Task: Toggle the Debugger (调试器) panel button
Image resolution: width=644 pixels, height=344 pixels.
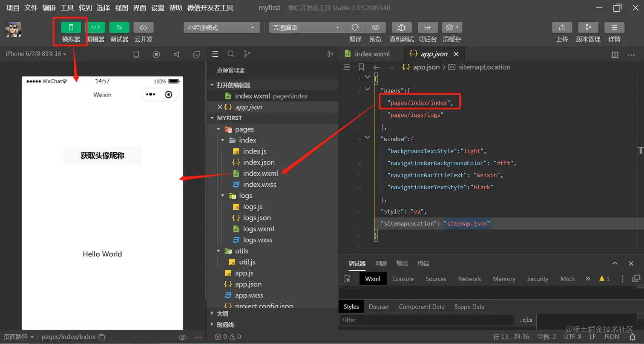Action: tap(119, 27)
